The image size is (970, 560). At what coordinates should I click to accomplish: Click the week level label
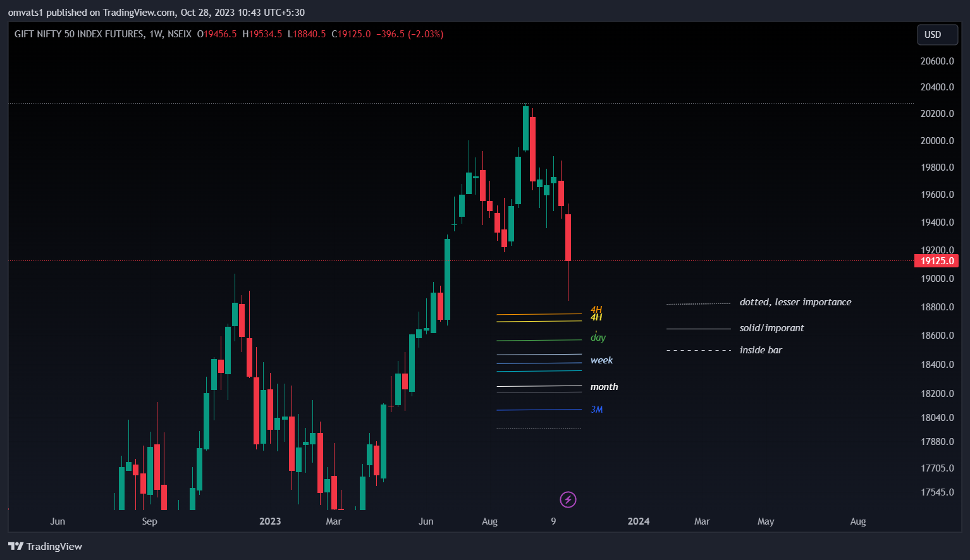coord(601,360)
